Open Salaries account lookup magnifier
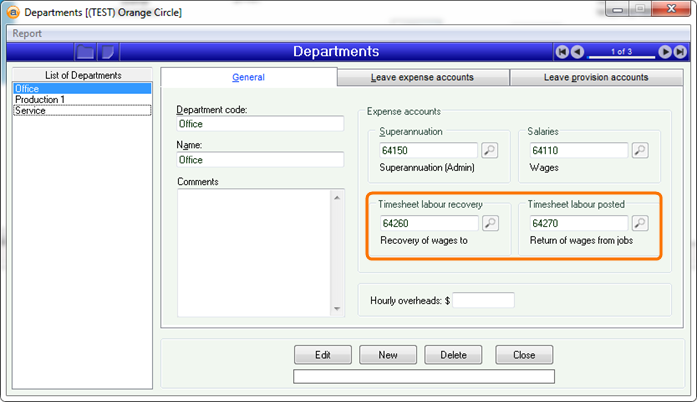The height and width of the screenshot is (402, 697). (x=640, y=151)
